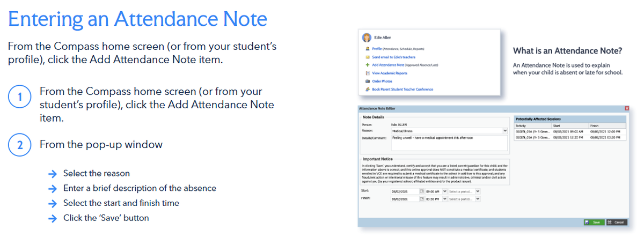
Task: Select the session row starting 12:30 PM
Action: [570, 137]
